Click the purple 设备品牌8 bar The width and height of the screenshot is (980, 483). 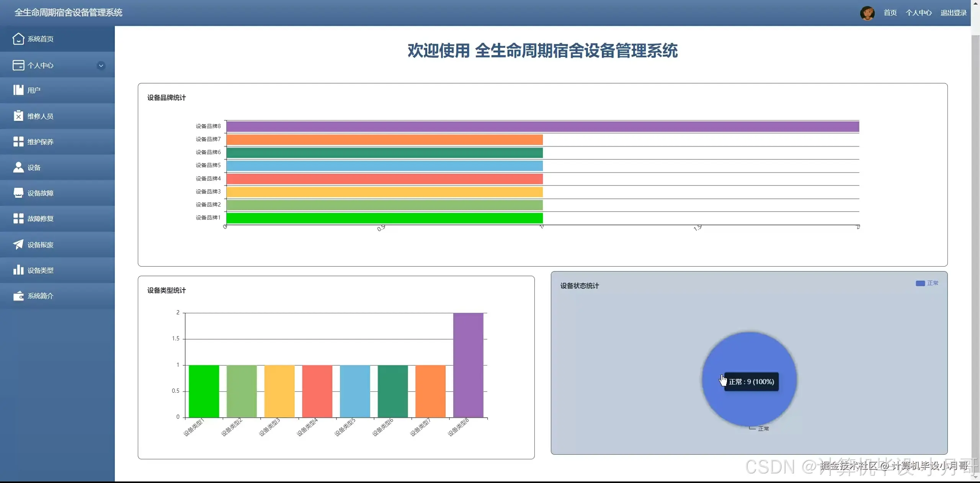[x=542, y=127]
